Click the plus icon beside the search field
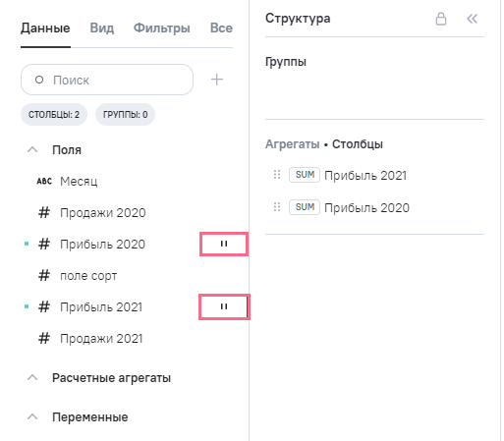This screenshot has width=504, height=441. coord(217,80)
